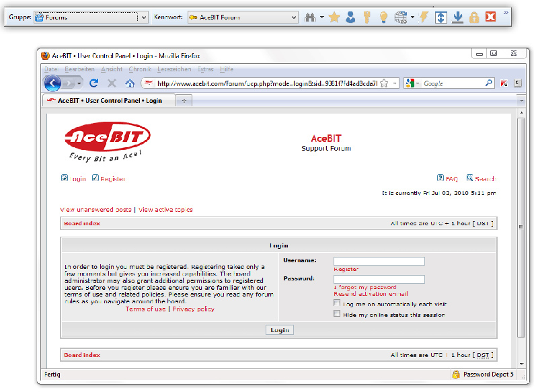Image resolution: width=538 pixels, height=392 pixels.
Task: Click the blue vertical-arrows window icon
Action: click(x=441, y=17)
